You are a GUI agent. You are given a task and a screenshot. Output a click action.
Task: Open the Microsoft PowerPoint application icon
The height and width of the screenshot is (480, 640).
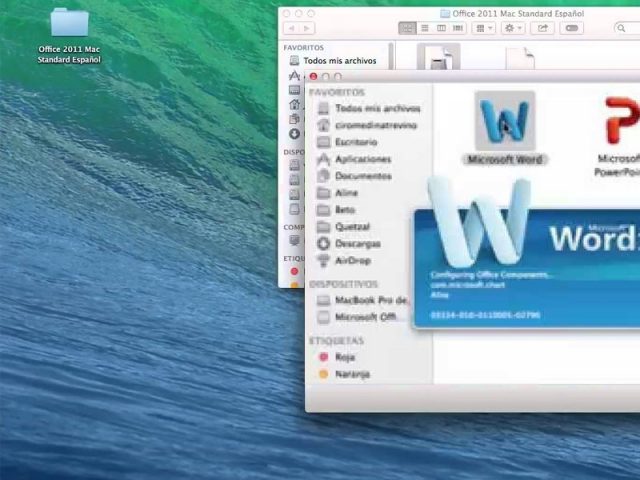(x=622, y=125)
